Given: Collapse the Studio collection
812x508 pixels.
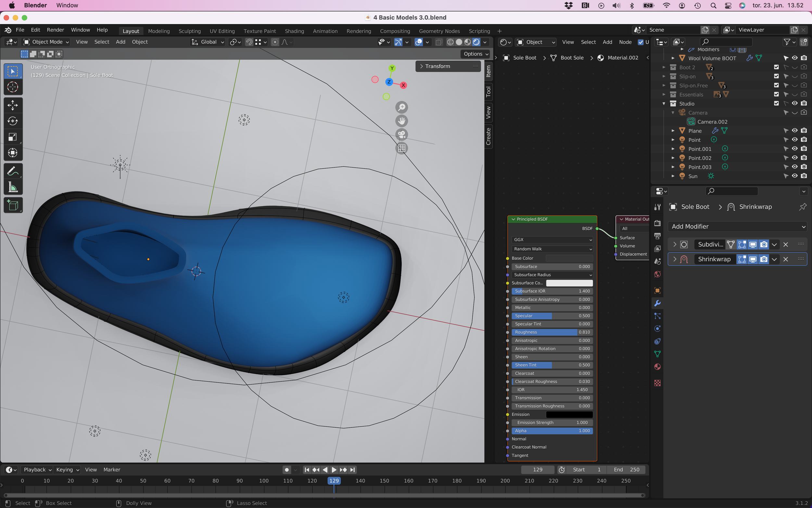Looking at the screenshot, I should [x=664, y=103].
